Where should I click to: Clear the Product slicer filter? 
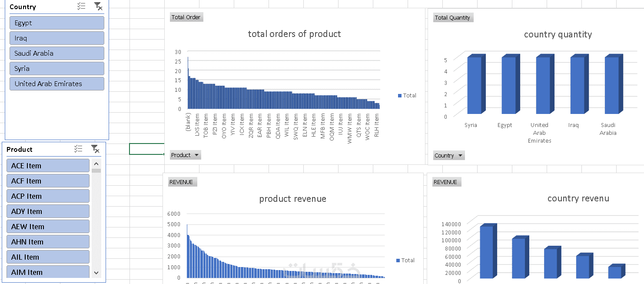tap(95, 149)
